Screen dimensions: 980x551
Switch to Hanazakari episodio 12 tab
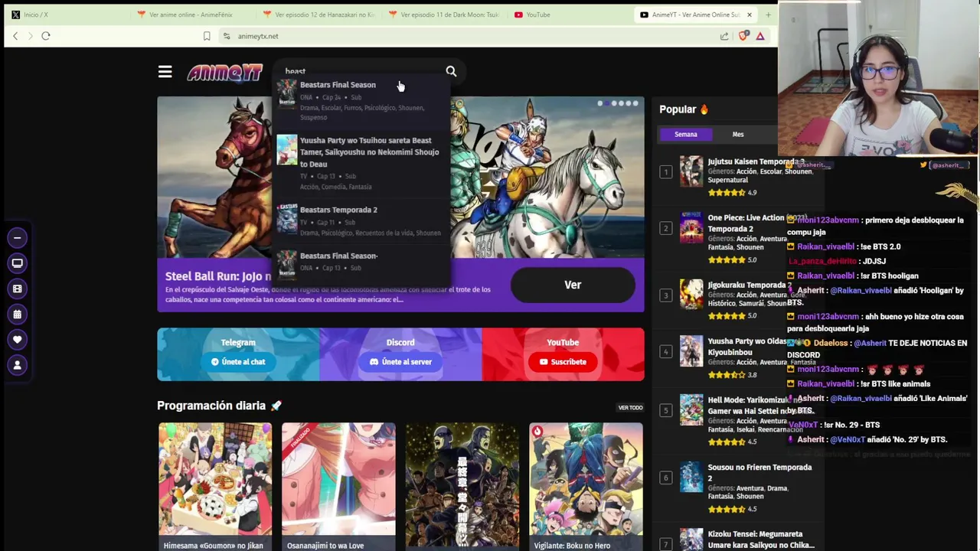318,15
